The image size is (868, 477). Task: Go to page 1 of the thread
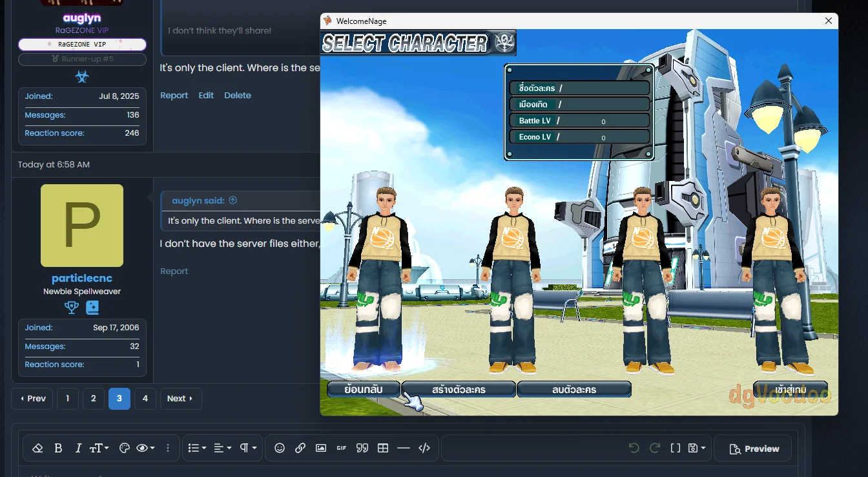[67, 399]
